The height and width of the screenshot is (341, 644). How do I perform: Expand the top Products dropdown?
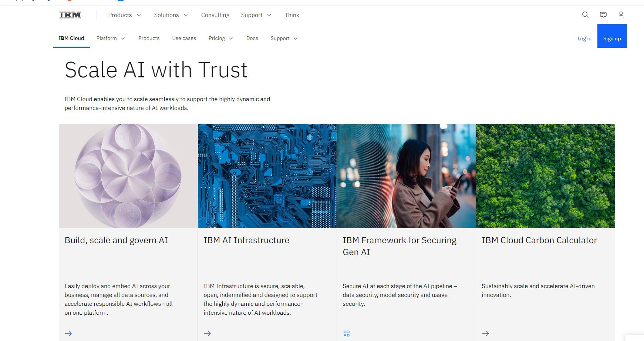pyautogui.click(x=125, y=15)
